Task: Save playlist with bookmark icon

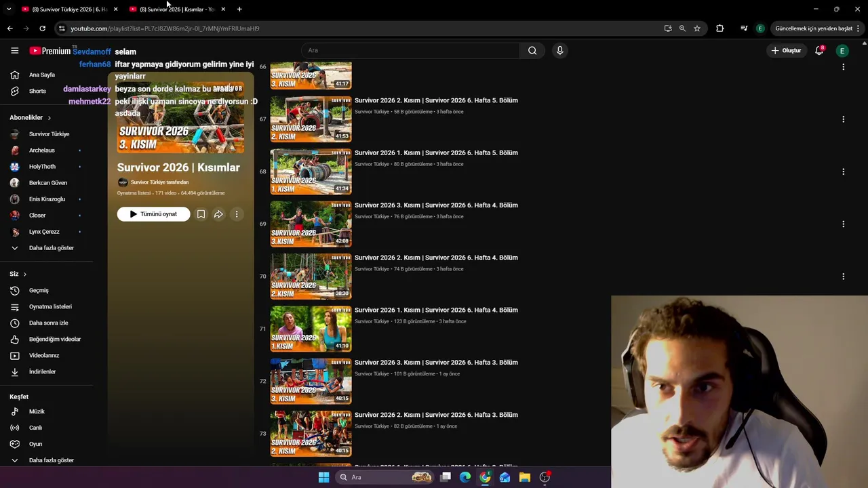Action: click(x=201, y=214)
